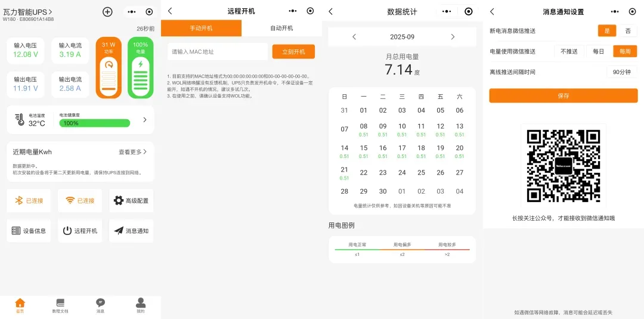This screenshot has height=319, width=644.
Task: Open the Bluetooth connected status tile
Action: [x=29, y=201]
